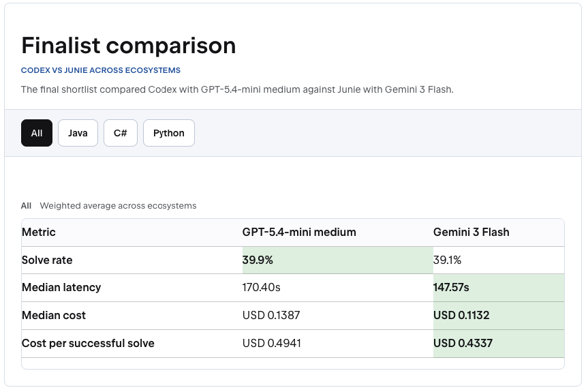Click the Median cost row label
The height and width of the screenshot is (390, 588).
(54, 315)
